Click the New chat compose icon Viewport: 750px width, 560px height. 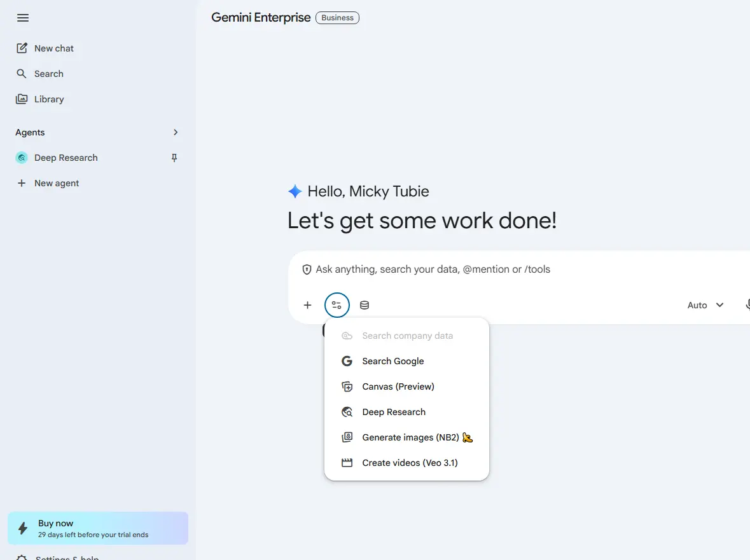22,48
